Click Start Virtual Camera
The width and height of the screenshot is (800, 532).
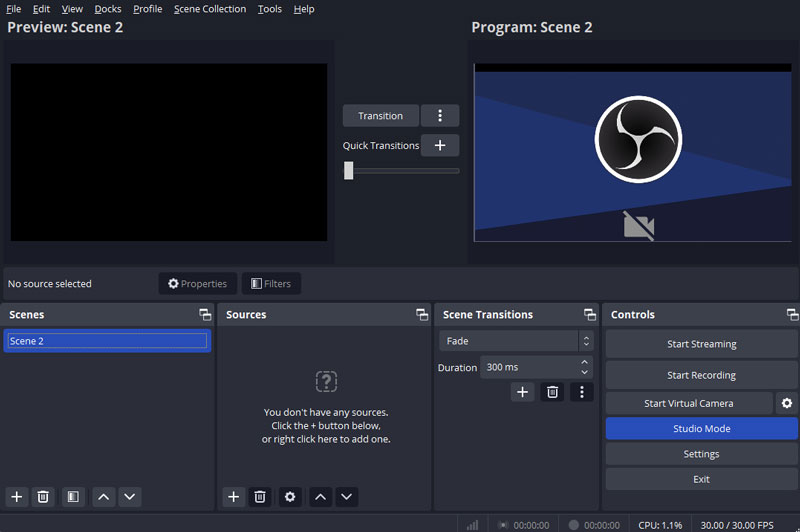689,403
